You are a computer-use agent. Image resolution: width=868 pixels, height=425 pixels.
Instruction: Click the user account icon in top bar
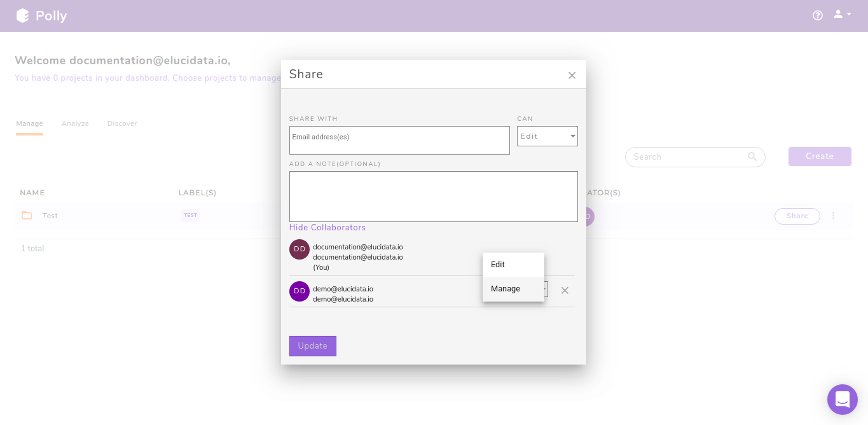click(x=837, y=14)
